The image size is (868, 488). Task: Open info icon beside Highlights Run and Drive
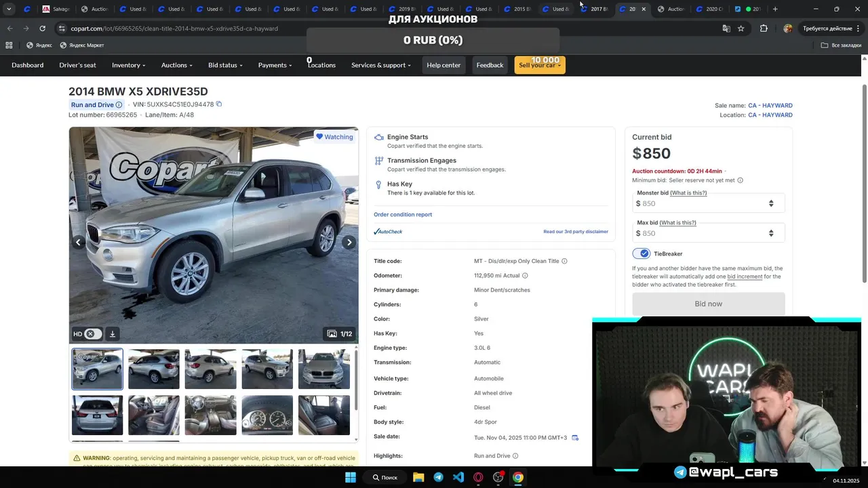[515, 456]
